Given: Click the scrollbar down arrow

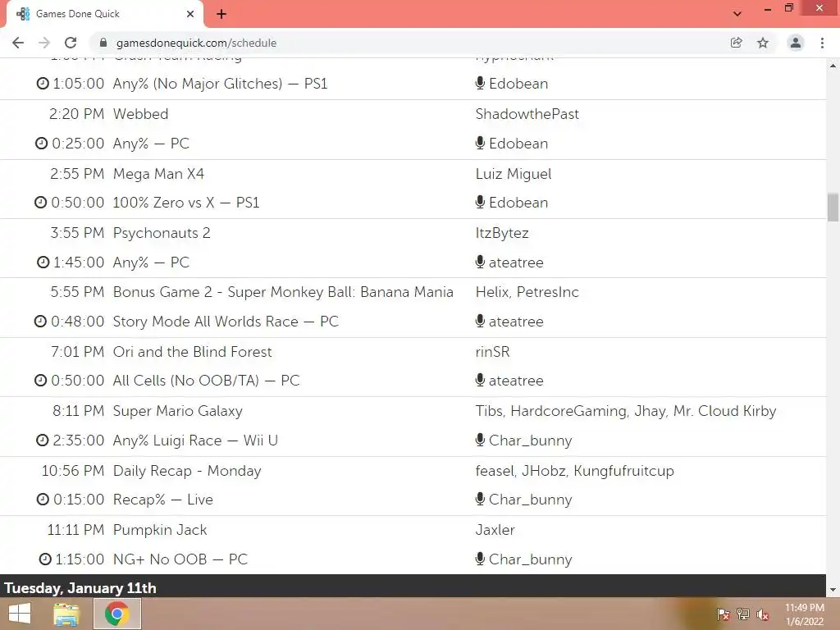Looking at the screenshot, I should 833,590.
